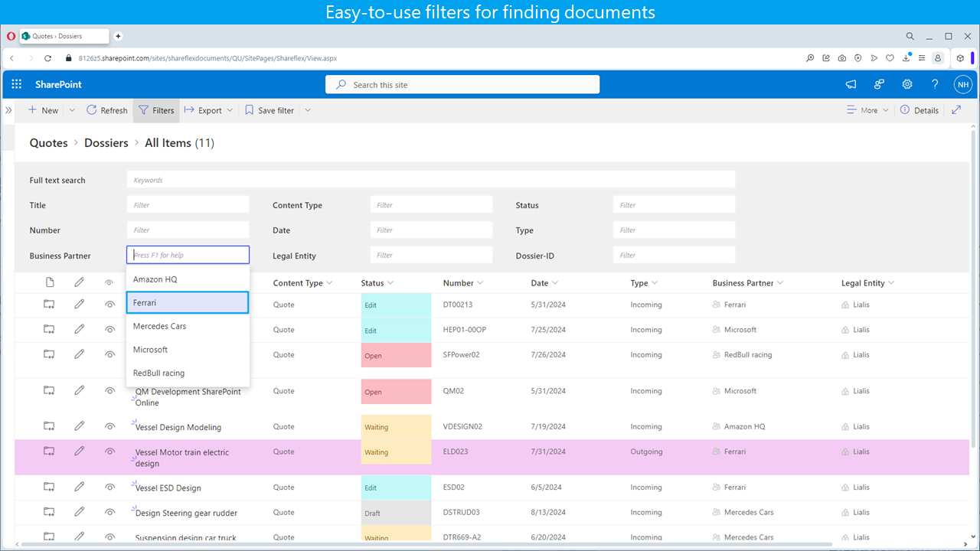Reload the page in the browser

(x=48, y=58)
